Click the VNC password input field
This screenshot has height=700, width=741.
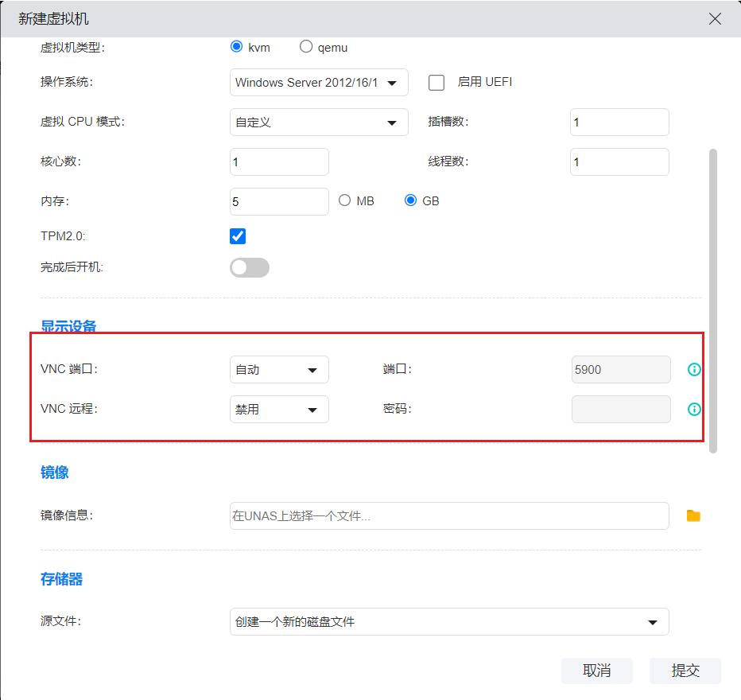(621, 410)
